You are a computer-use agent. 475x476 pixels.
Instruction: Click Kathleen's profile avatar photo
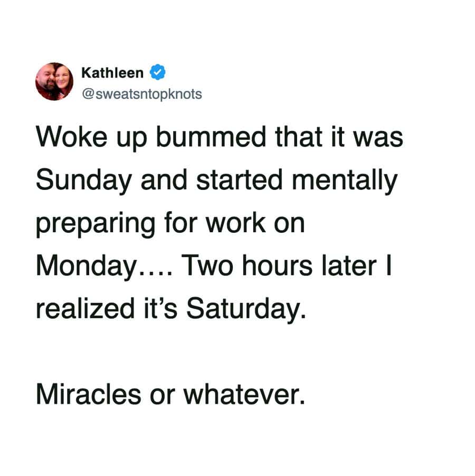pos(54,82)
